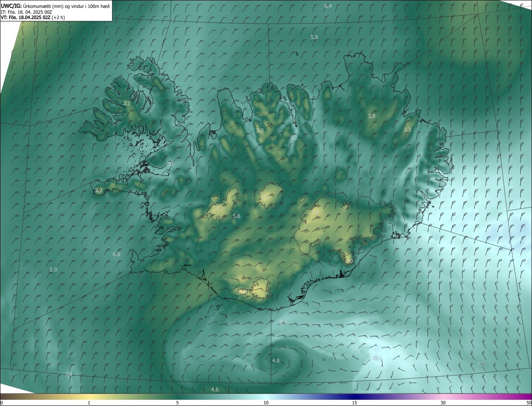Click the 6.6 value label
Screen dimensions: 532x406
[x=116, y=254]
